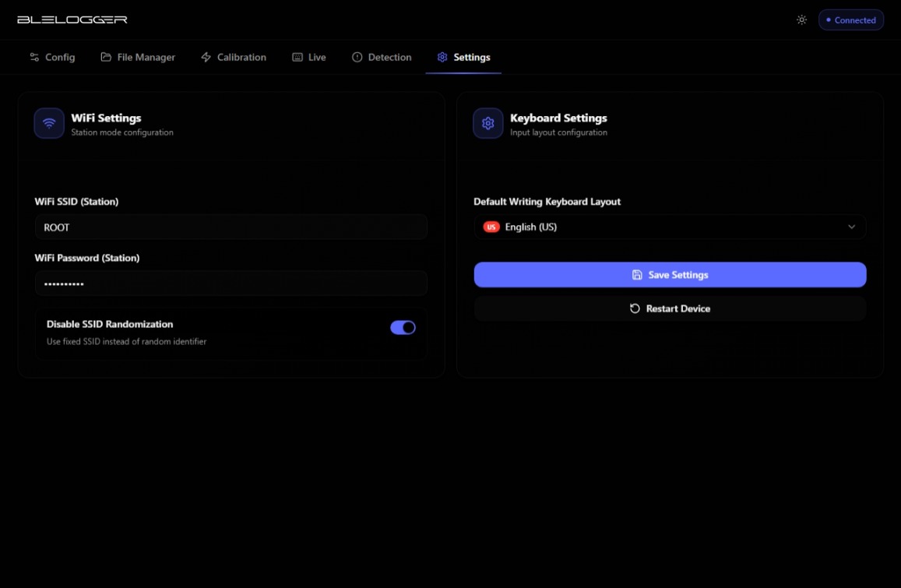Toggle the light theme sun icon
The width and height of the screenshot is (901, 588).
coord(801,20)
